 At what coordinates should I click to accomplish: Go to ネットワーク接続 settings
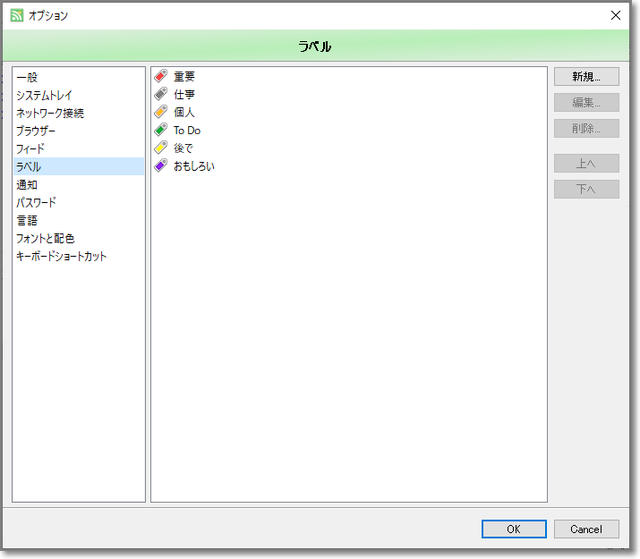(50, 113)
